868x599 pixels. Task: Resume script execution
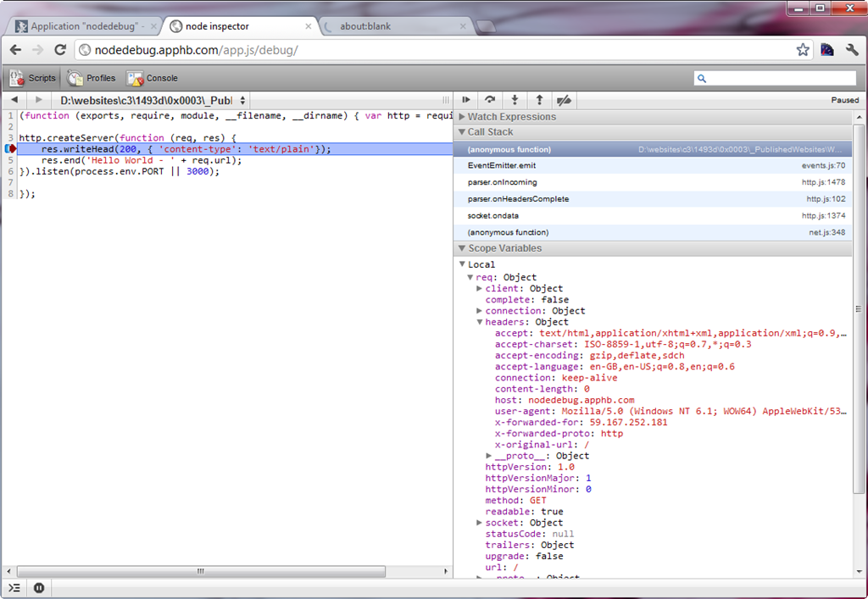click(x=466, y=100)
